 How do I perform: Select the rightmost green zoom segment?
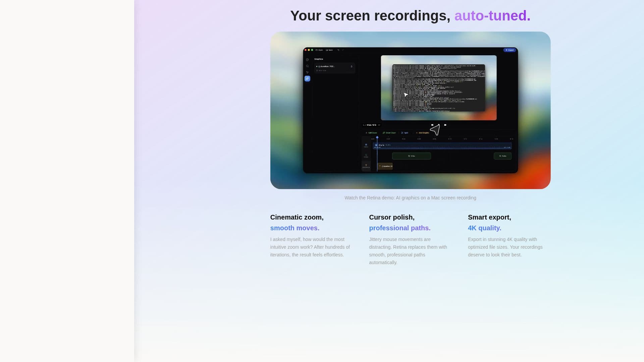click(x=502, y=156)
